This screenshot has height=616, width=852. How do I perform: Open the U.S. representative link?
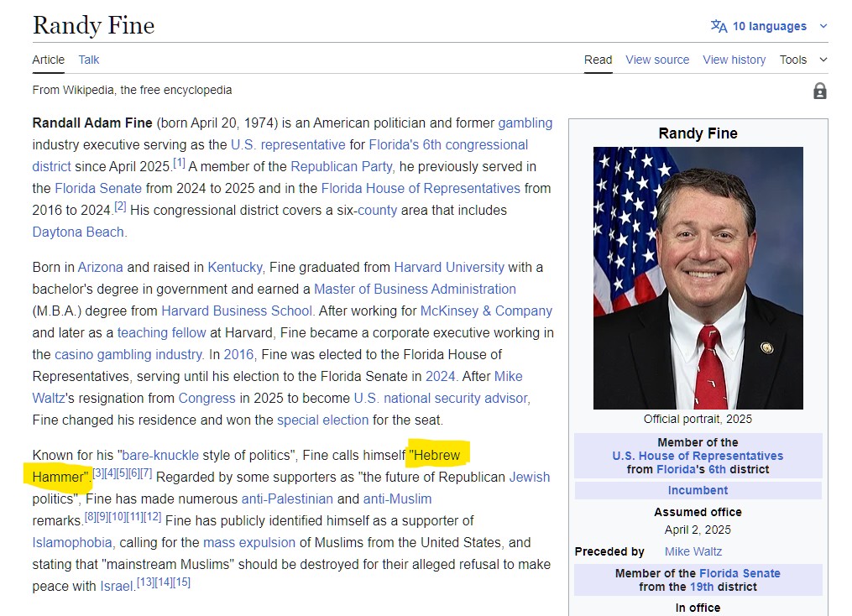[288, 145]
